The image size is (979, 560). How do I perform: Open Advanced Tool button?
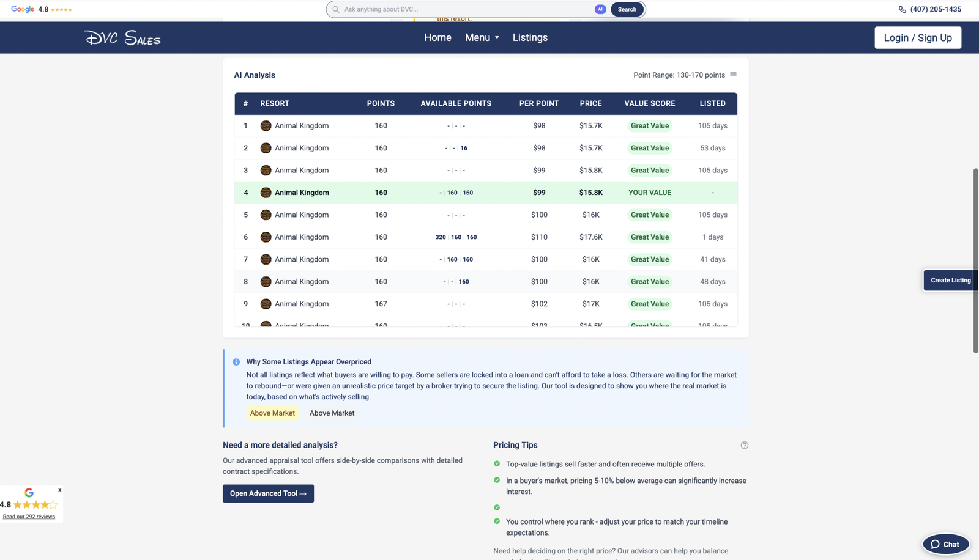(x=268, y=493)
